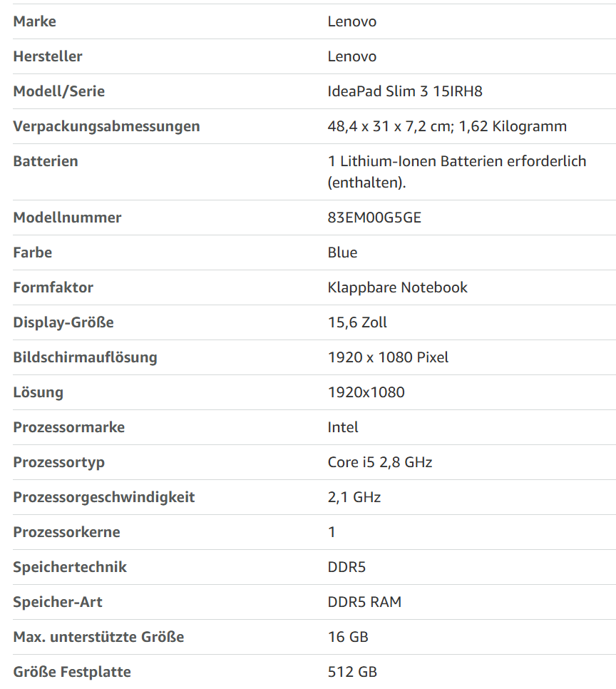The width and height of the screenshot is (616, 689).
Task: Select the Lenovo value beside Hersteller
Action: pyautogui.click(x=352, y=56)
